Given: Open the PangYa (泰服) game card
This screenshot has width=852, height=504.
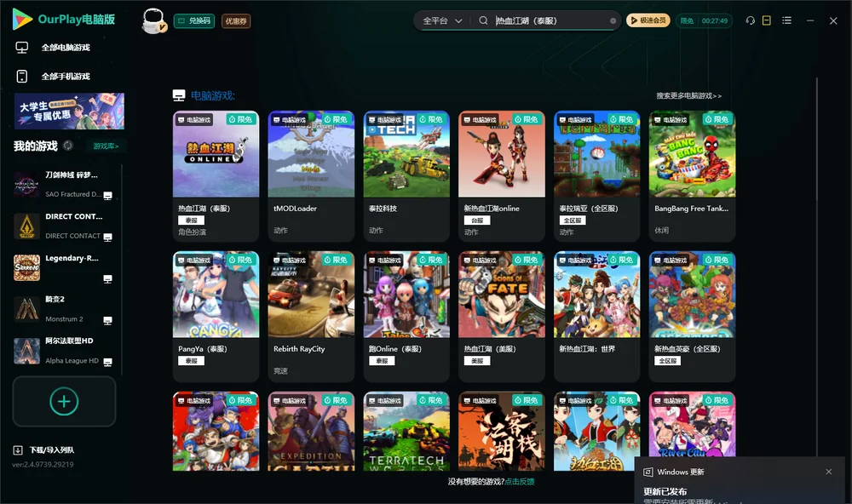Looking at the screenshot, I should point(216,317).
